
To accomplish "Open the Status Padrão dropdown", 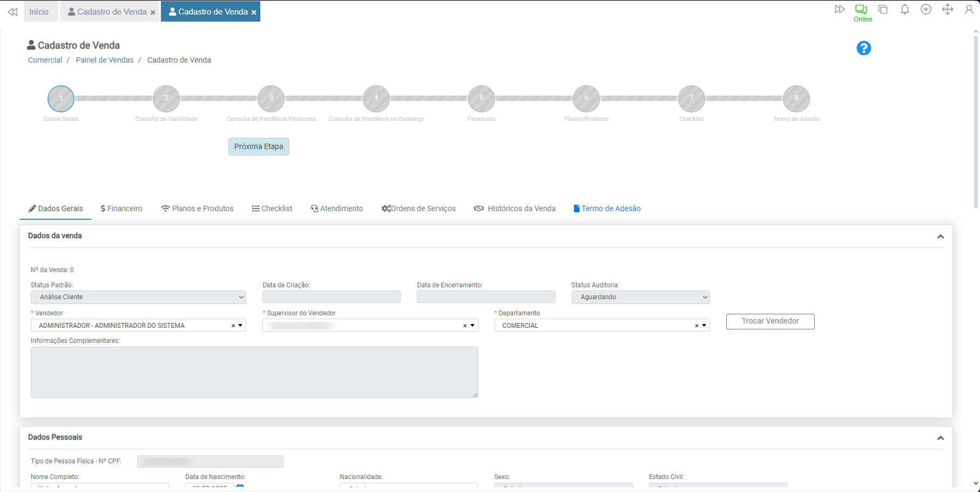I will click(138, 297).
